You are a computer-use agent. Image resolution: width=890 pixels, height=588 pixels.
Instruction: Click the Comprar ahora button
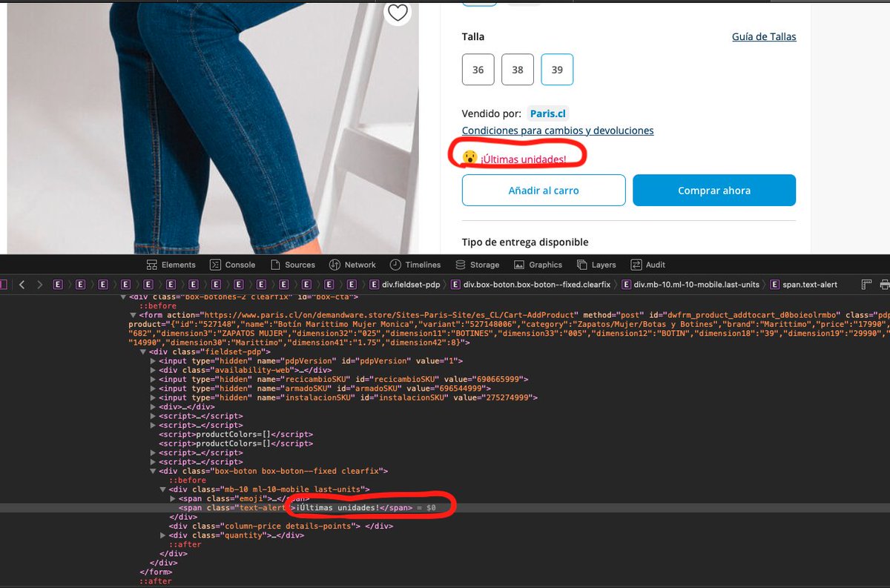coord(714,191)
